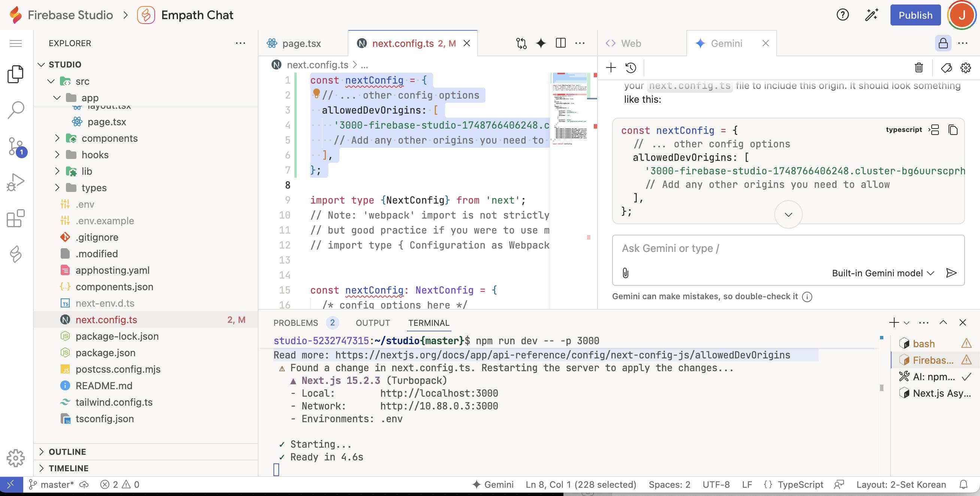Open package.json in the explorer

click(105, 353)
